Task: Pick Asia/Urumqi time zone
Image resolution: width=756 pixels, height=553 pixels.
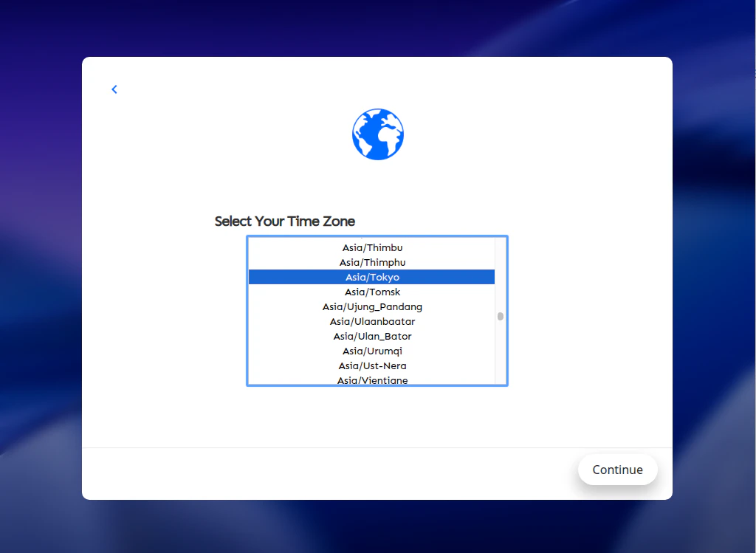Action: pyautogui.click(x=372, y=351)
